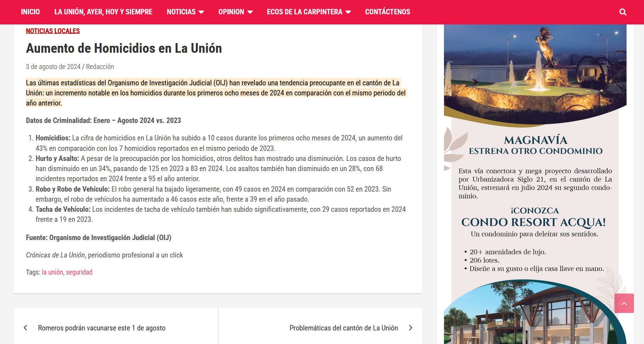Viewport: 644px width, 344px height.
Task: Click 'CONDO RESORT ACQUA!' ad heading
Action: click(x=534, y=222)
